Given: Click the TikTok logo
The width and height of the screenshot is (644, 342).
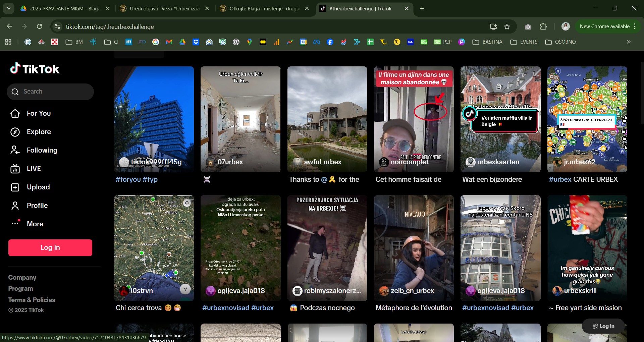Looking at the screenshot, I should pyautogui.click(x=35, y=69).
